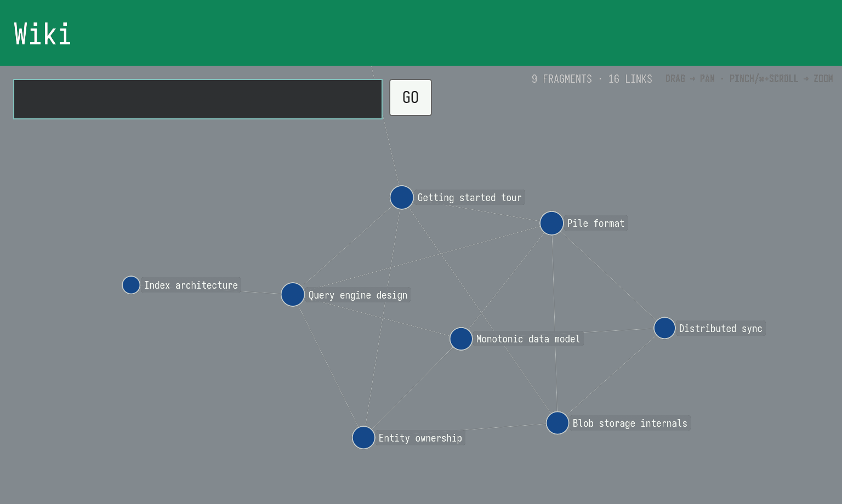Click the 'Index architecture' label
Image resolution: width=842 pixels, height=504 pixels.
point(191,285)
